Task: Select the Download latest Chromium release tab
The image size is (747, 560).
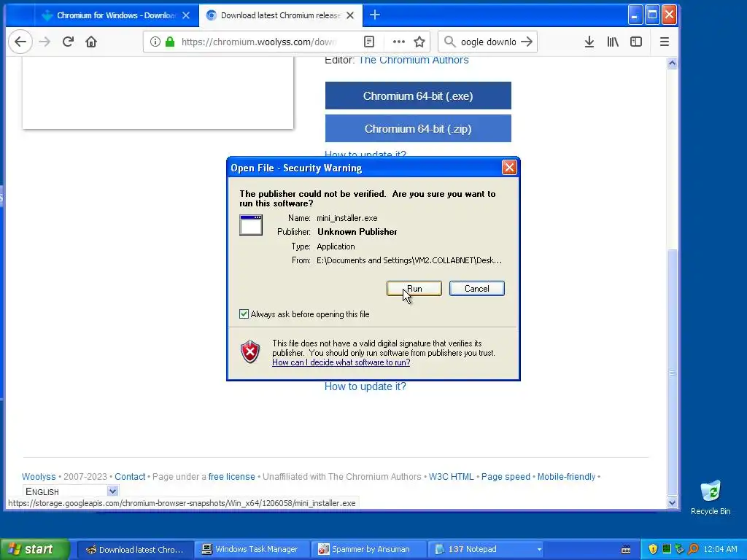Action: point(281,15)
